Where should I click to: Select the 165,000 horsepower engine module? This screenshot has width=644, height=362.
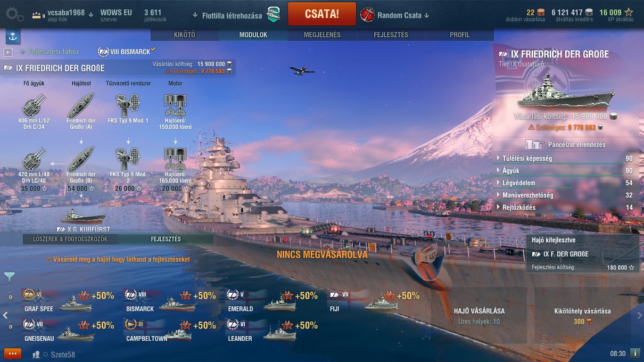click(x=175, y=169)
